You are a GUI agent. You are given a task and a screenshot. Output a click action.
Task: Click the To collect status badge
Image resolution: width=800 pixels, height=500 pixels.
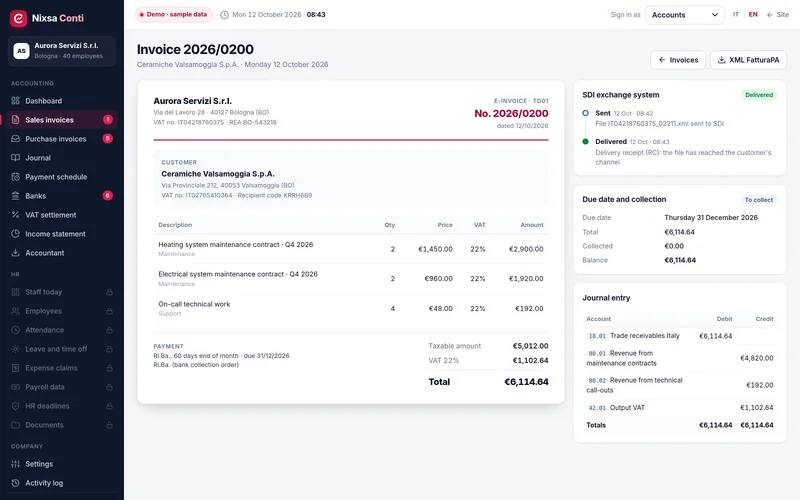click(x=758, y=200)
